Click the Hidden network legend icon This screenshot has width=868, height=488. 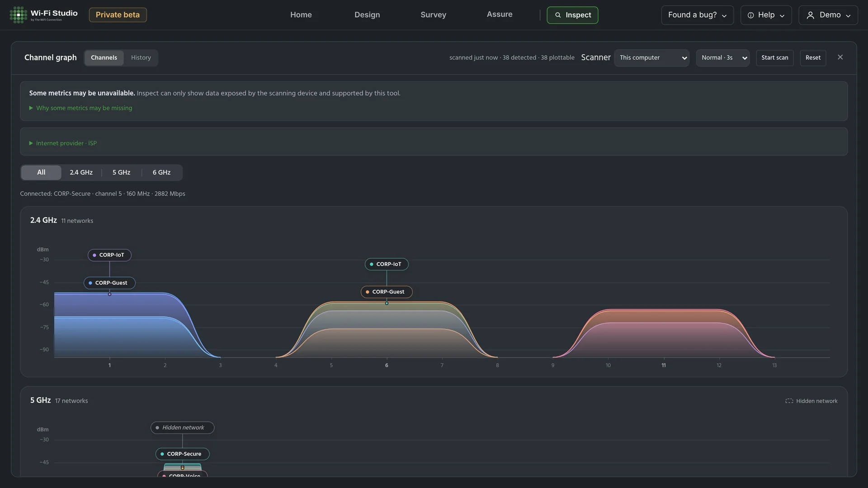tap(789, 401)
